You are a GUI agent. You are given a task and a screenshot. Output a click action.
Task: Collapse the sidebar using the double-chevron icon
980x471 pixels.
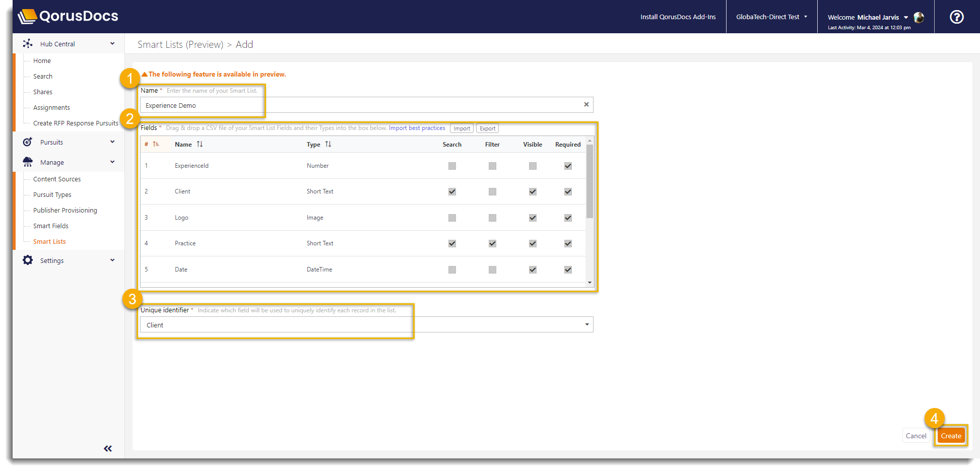107,448
